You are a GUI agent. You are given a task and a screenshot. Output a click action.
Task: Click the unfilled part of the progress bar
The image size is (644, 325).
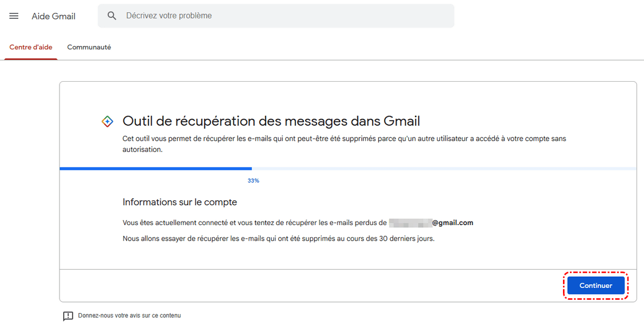pos(440,169)
